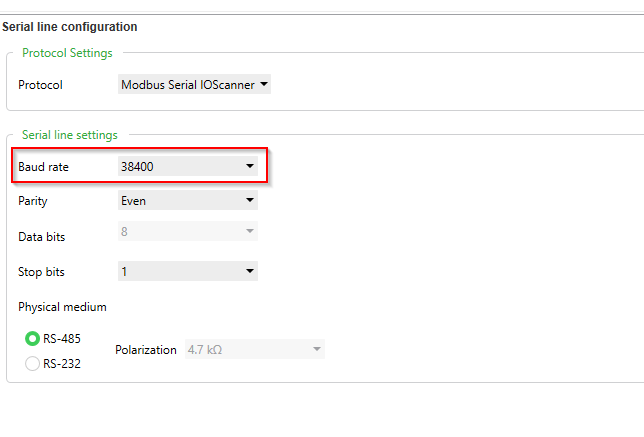Open the Parity field showing Even
The width and height of the screenshot is (644, 437).
(x=188, y=200)
